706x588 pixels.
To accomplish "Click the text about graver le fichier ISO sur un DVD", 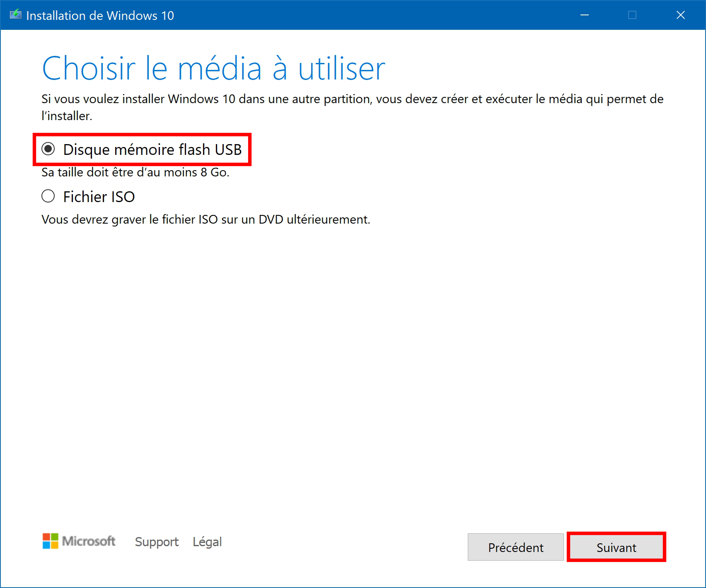I will point(206,219).
